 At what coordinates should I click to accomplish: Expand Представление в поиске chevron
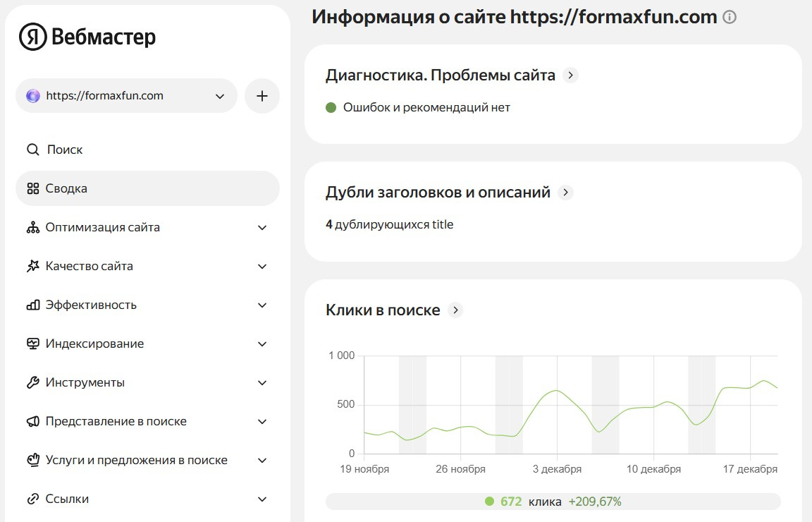pyautogui.click(x=262, y=422)
